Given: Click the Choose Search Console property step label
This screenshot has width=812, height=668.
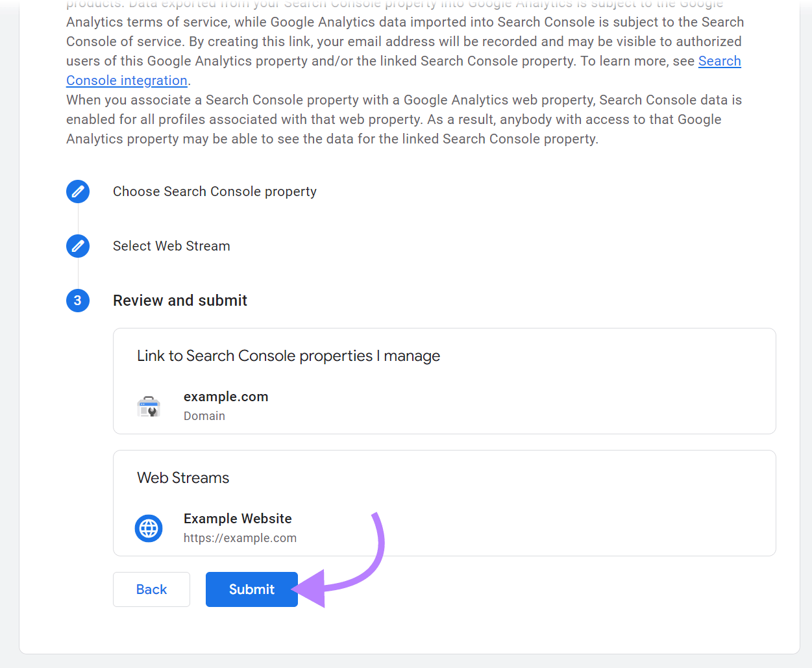Looking at the screenshot, I should (x=215, y=192).
